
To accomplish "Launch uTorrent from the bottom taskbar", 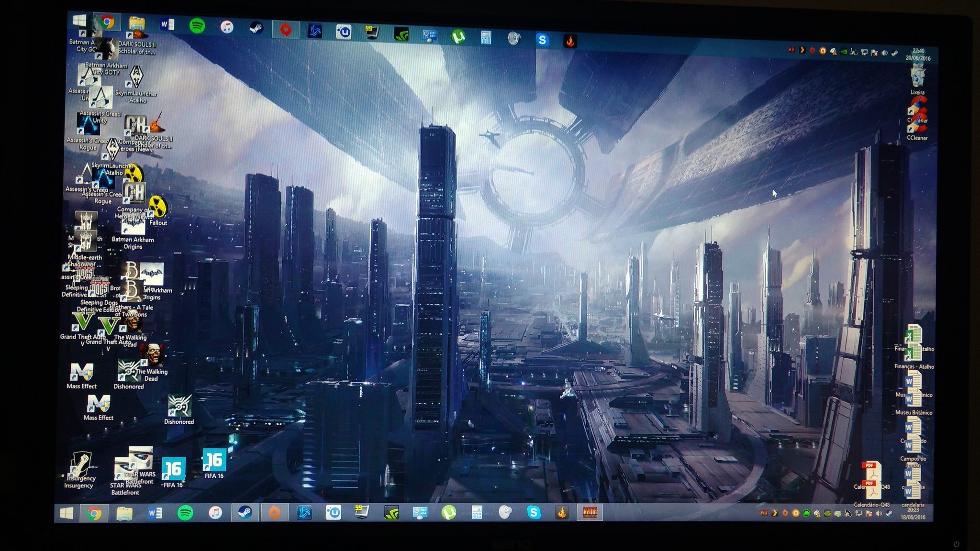I will 448,513.
